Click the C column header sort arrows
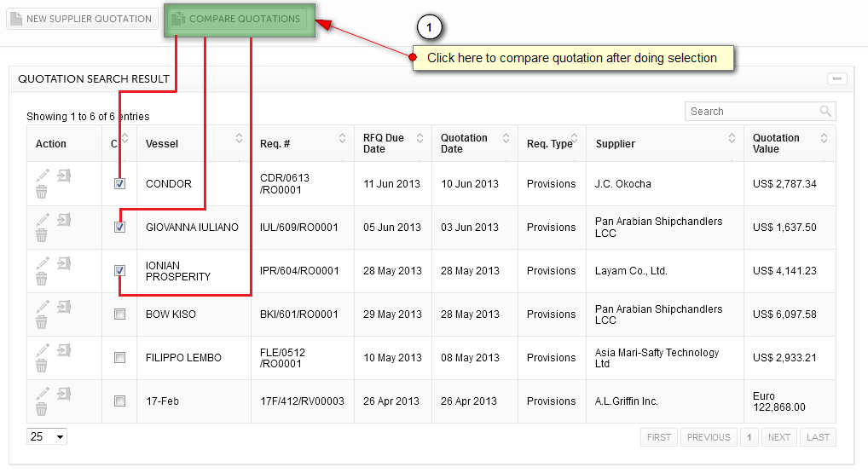 [x=125, y=138]
